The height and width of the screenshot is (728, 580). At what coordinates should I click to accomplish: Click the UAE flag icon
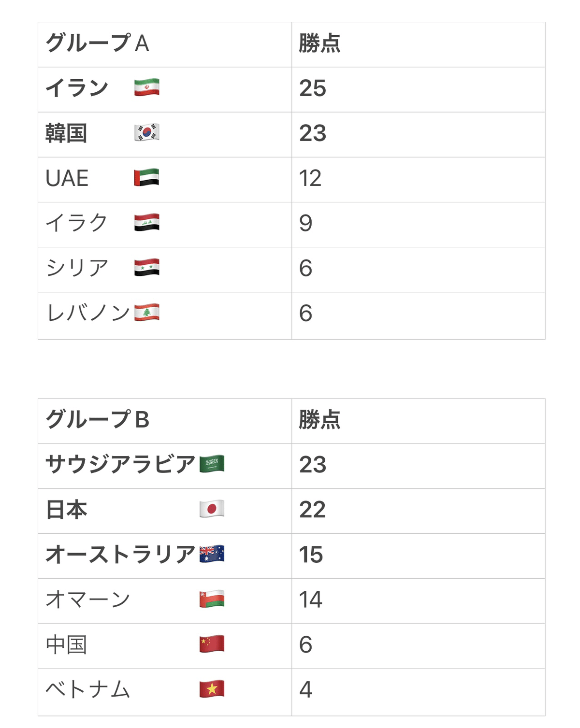click(147, 177)
